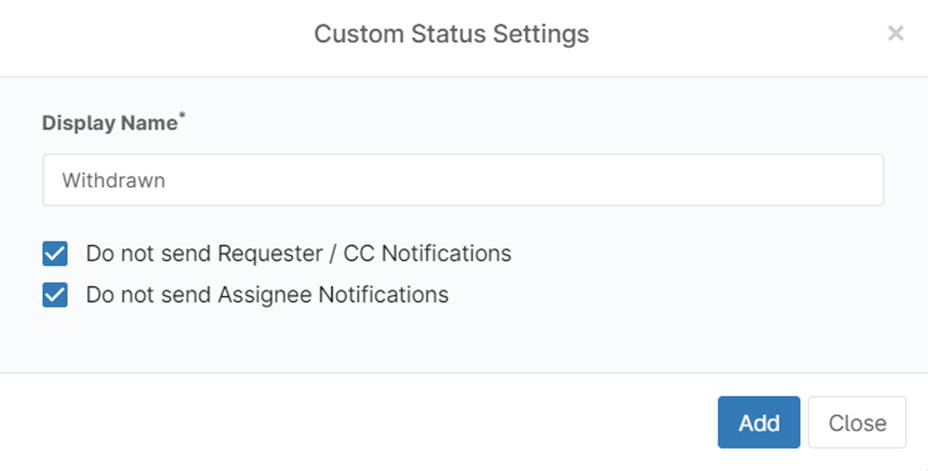Dismiss dialog with the X icon
The width and height of the screenshot is (928, 471).
[895, 34]
